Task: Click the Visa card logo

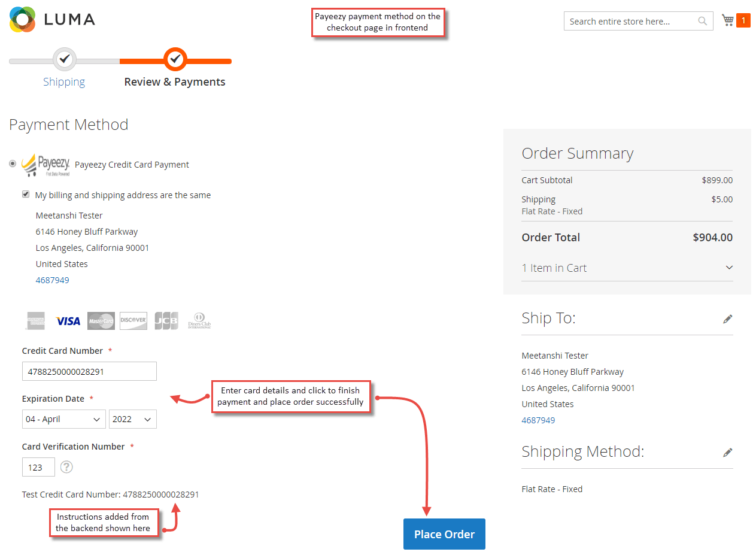Action: [68, 322]
